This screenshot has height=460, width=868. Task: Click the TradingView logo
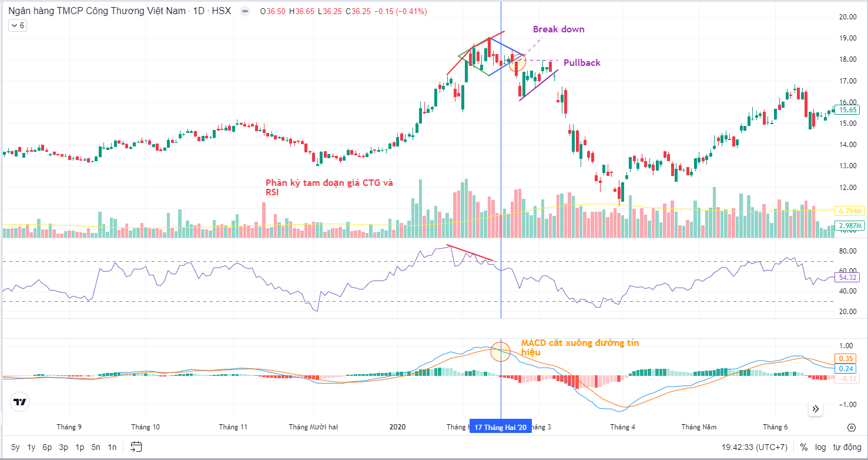coord(20,402)
